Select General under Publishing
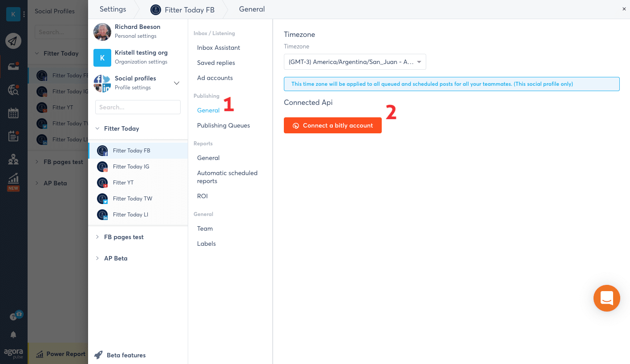Image resolution: width=630 pixels, height=364 pixels. 208,110
